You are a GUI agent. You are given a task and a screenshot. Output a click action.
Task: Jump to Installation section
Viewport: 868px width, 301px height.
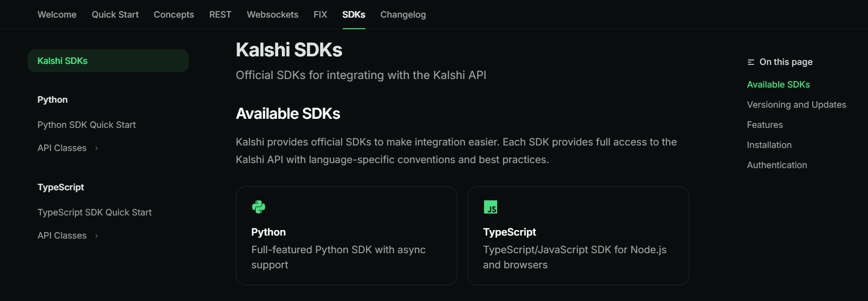(769, 145)
